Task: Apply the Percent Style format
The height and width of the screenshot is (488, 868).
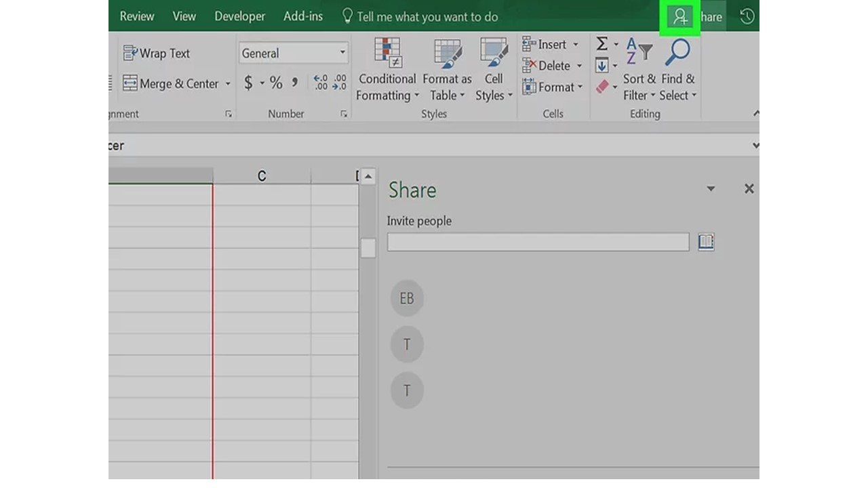Action: (x=276, y=83)
